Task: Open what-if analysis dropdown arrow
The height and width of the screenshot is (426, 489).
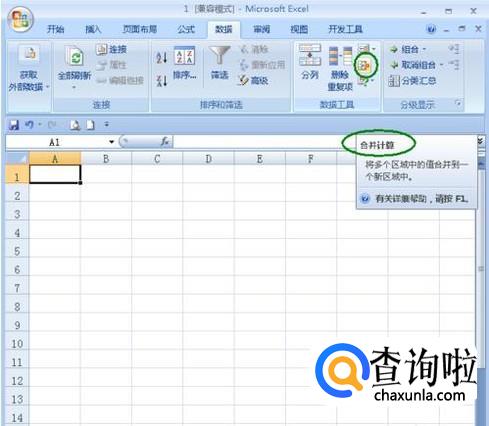Action: (372, 81)
